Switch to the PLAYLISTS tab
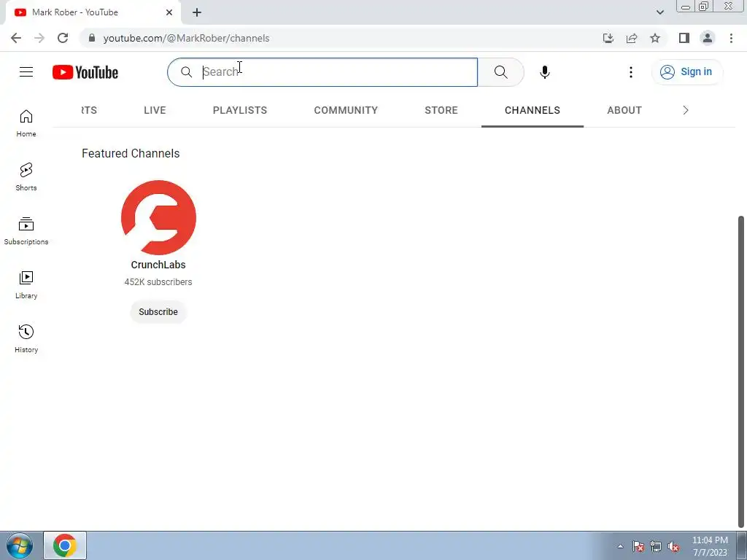The image size is (747, 560). [239, 111]
